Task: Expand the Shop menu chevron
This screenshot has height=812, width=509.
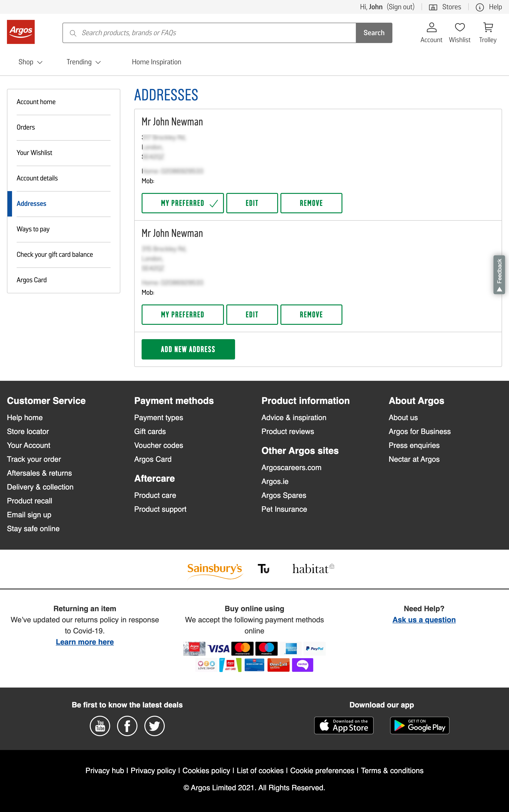Action: pos(40,62)
